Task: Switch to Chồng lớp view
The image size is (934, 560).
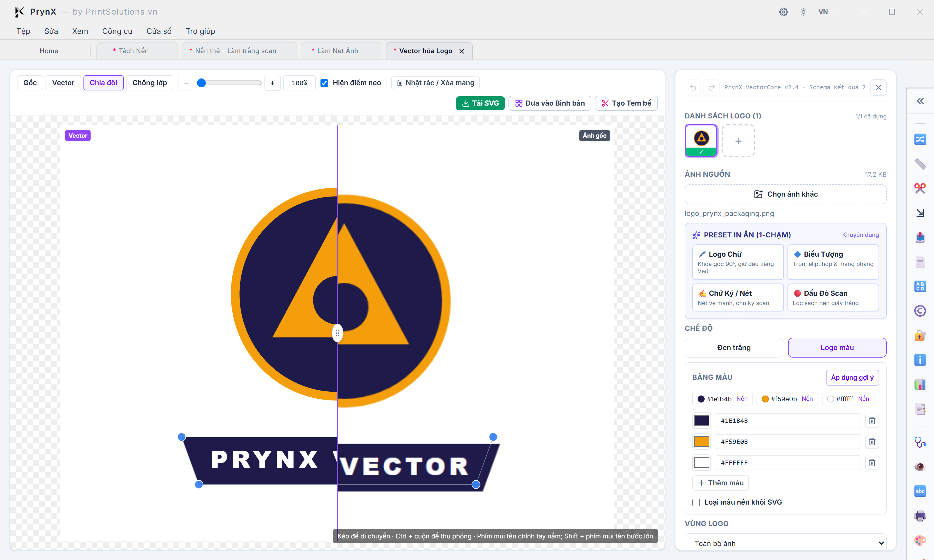Action: click(x=149, y=83)
